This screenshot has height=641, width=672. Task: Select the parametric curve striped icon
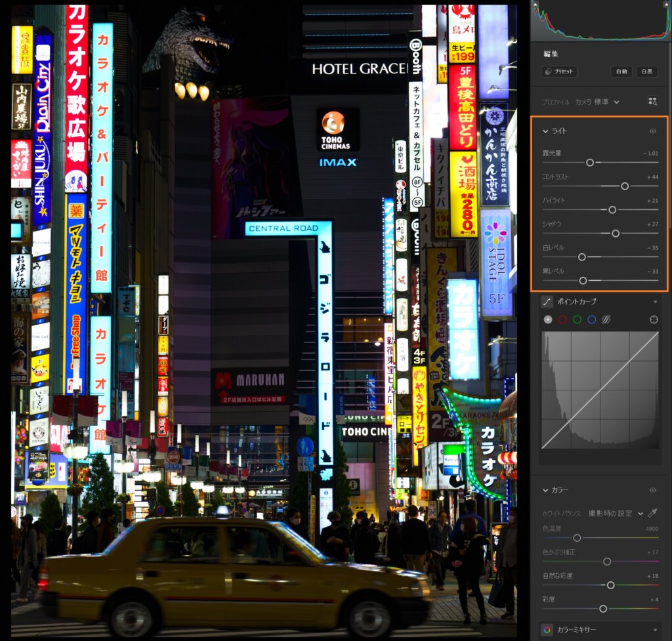point(606,320)
